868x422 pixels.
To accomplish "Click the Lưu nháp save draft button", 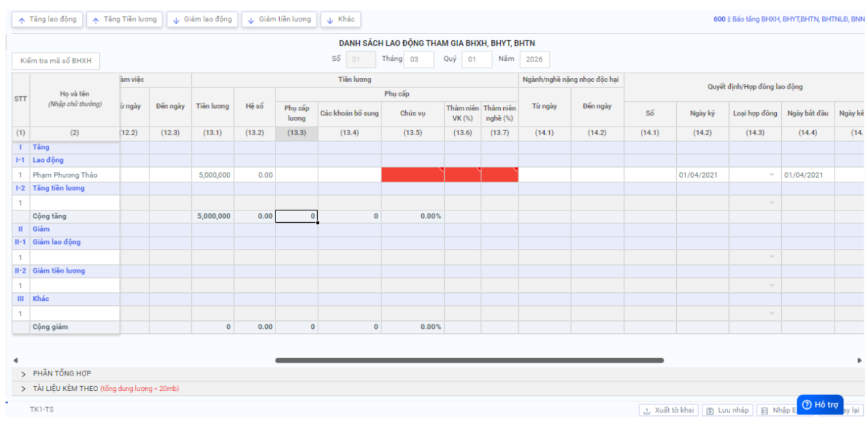I will pos(728,410).
